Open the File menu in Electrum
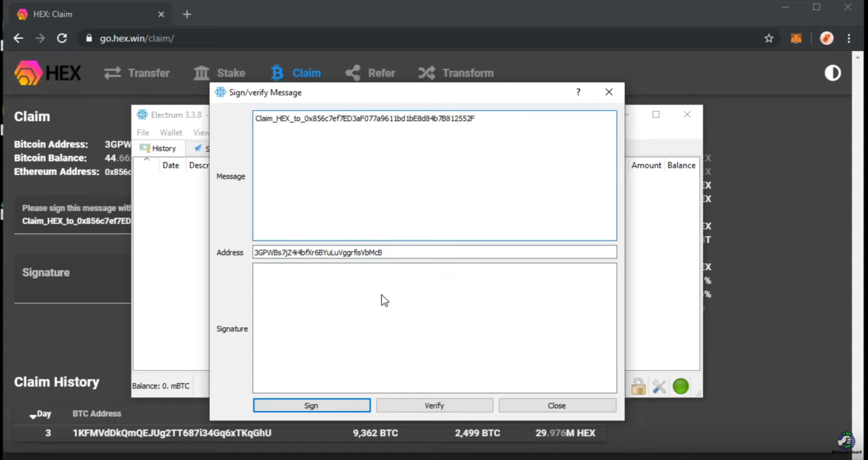 click(x=143, y=132)
